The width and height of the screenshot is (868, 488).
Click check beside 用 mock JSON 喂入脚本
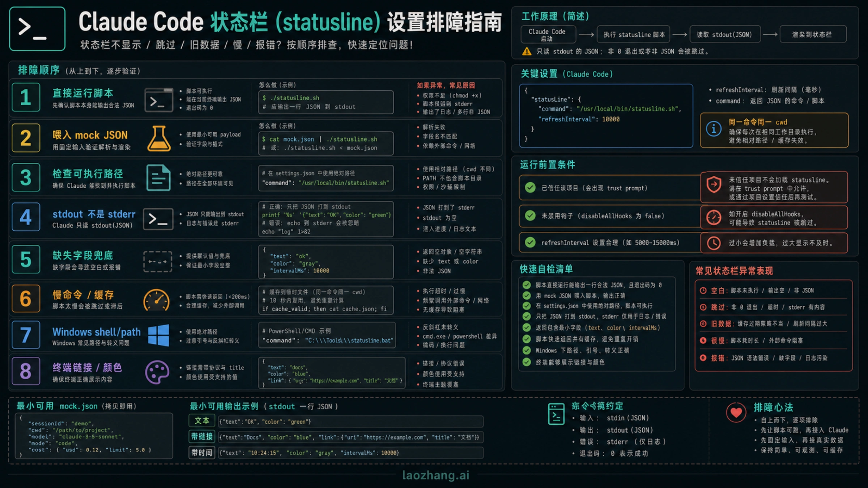527,295
